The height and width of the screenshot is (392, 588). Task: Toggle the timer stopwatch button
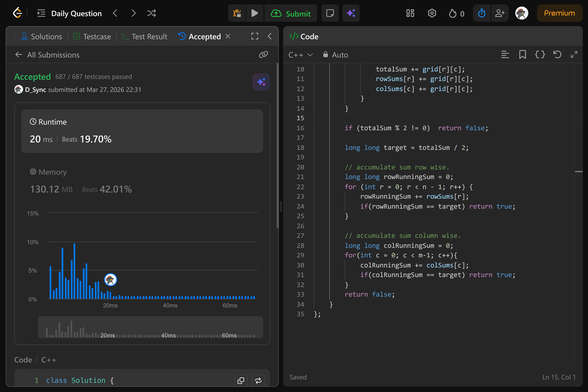(x=482, y=13)
